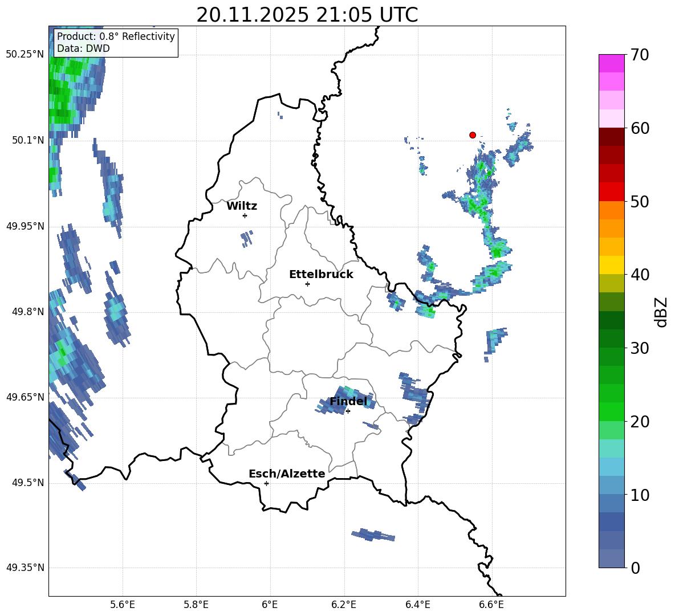Click the 20.11.2025 21:05 UTC title
Viewport: 675px width, 616px height.
coord(307,15)
